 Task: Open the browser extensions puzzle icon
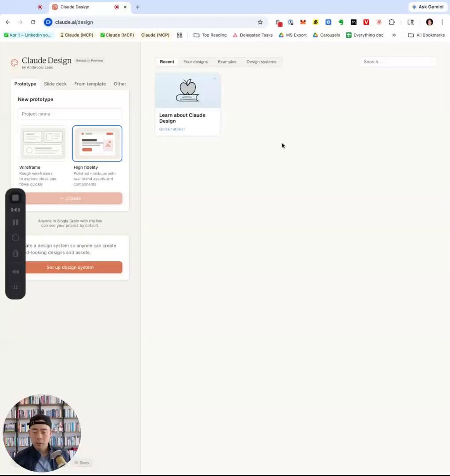pos(391,22)
